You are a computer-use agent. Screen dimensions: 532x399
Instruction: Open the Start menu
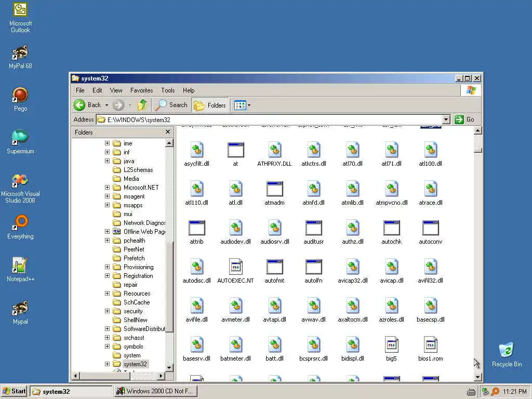tap(14, 391)
